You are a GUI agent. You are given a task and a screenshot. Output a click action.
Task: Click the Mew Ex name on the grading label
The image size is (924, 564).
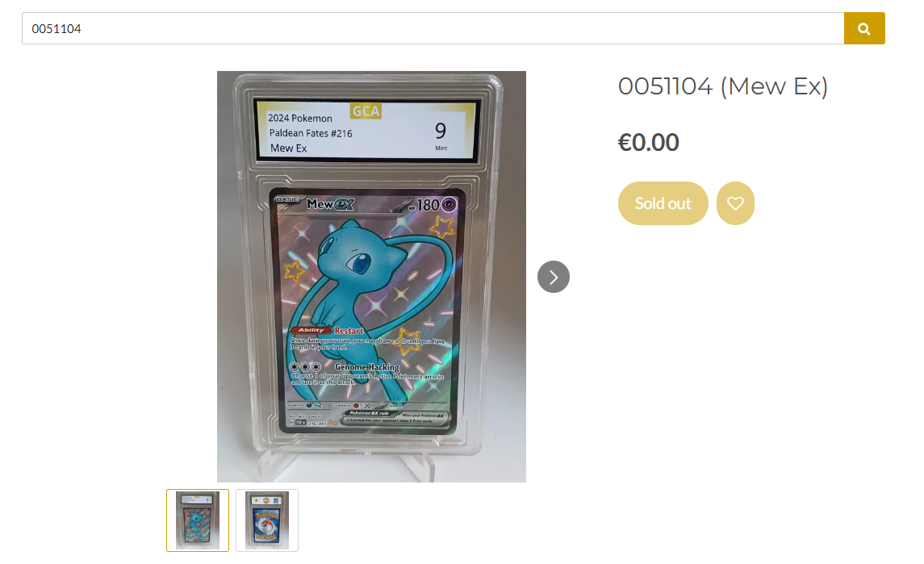[288, 148]
